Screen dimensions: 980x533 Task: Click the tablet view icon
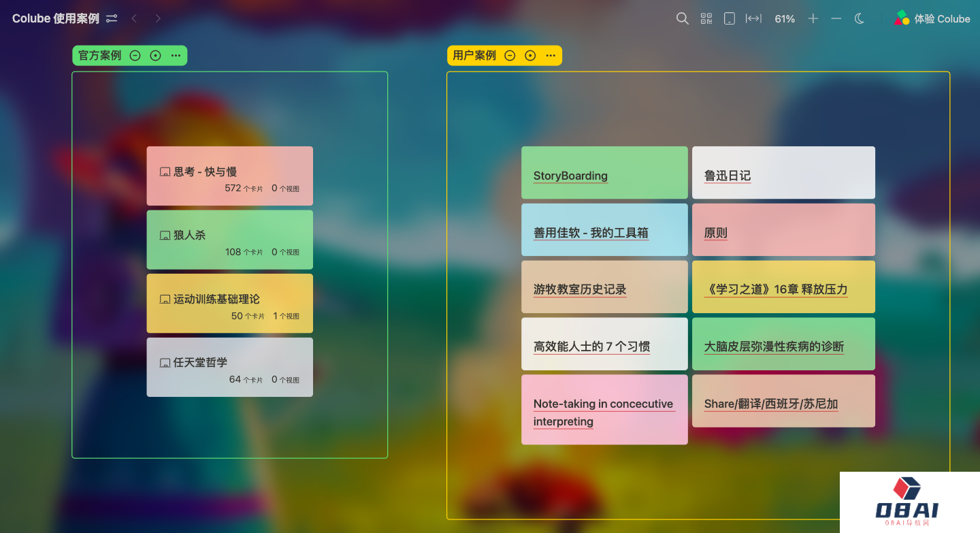pos(729,19)
